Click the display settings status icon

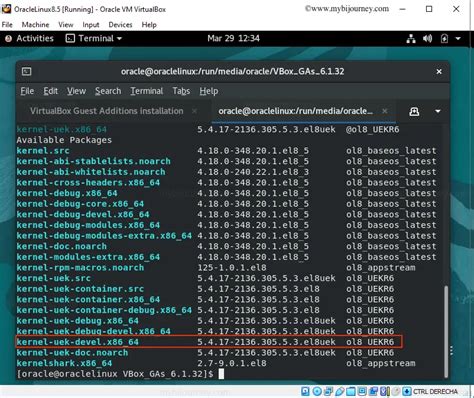(x=362, y=391)
